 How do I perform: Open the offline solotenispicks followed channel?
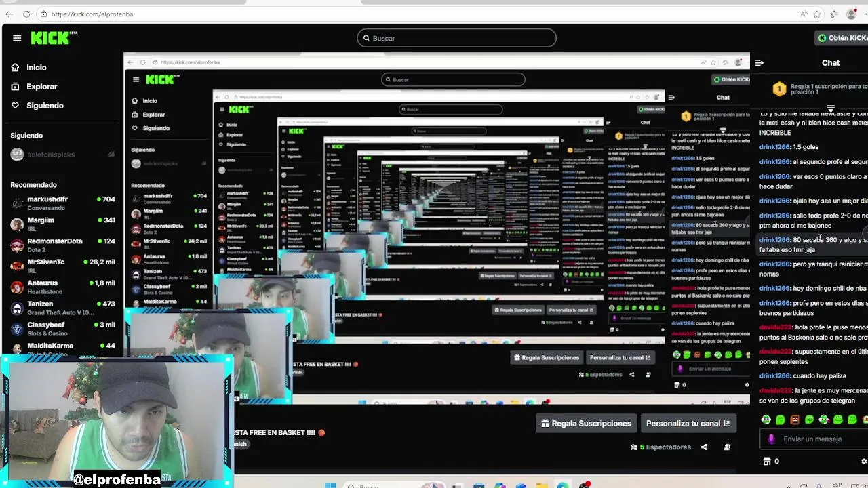tap(62, 155)
